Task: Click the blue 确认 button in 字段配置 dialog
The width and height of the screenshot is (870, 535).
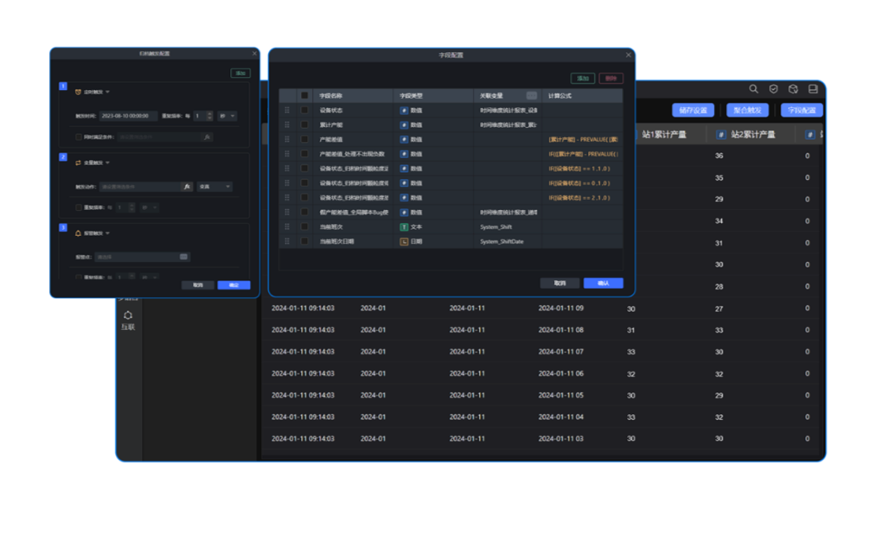Action: (x=603, y=283)
